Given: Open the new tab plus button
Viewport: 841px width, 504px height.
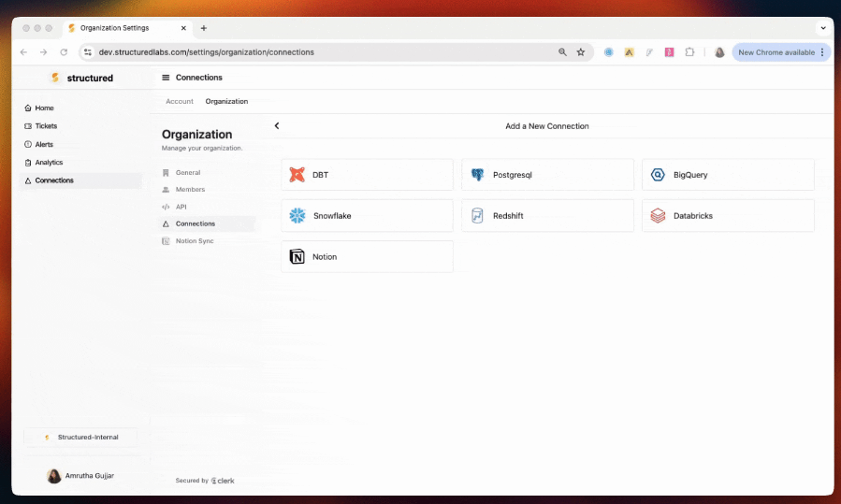Looking at the screenshot, I should tap(204, 28).
